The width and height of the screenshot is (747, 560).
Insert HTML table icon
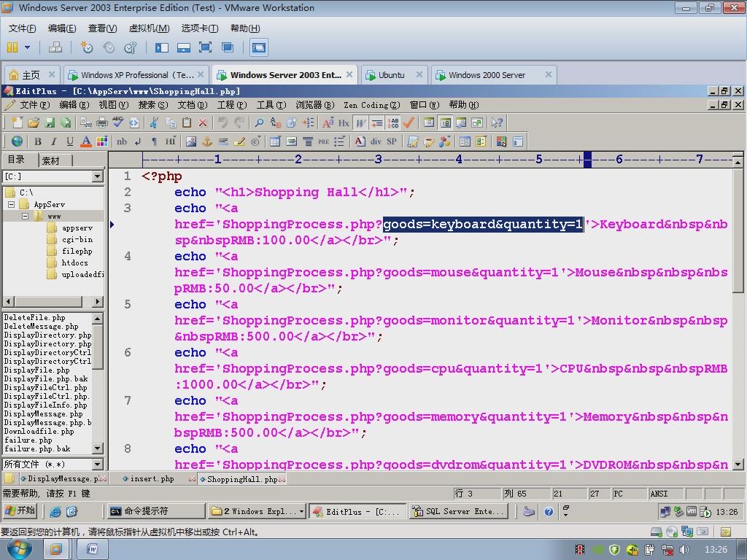click(275, 141)
